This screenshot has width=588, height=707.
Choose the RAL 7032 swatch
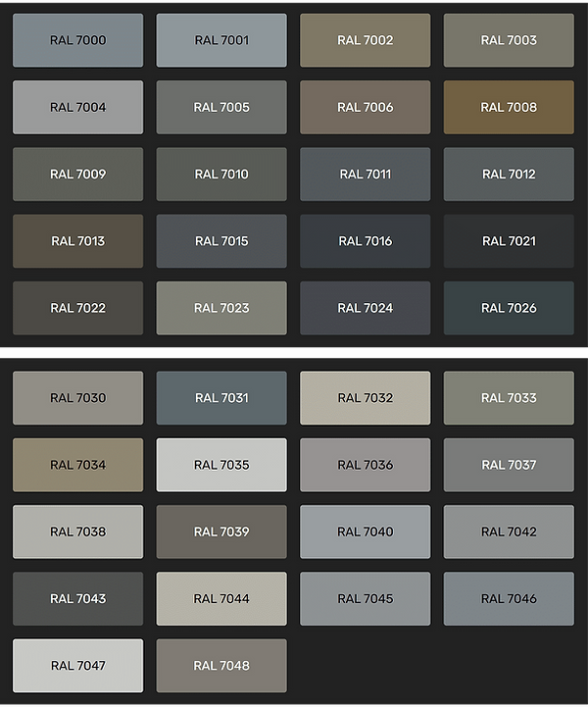tap(365, 398)
